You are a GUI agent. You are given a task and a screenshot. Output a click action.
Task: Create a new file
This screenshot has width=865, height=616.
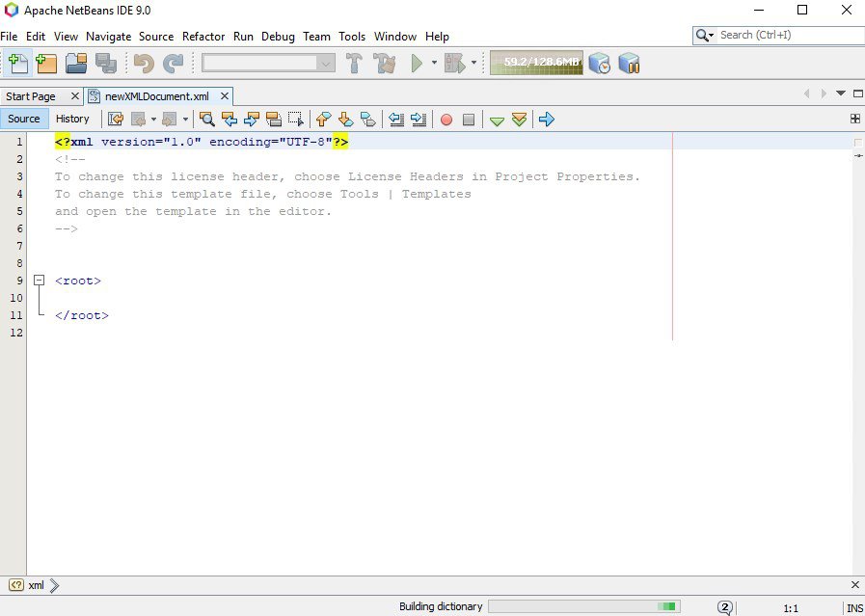click(x=18, y=62)
